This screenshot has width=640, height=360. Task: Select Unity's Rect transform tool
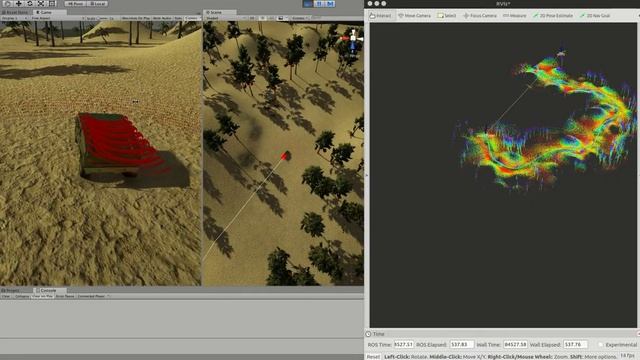[52, 4]
